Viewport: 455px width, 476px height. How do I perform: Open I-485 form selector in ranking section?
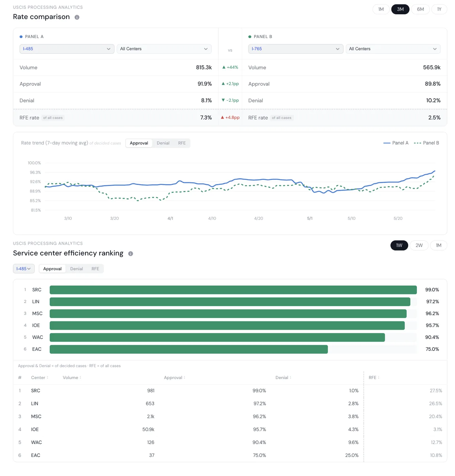click(x=24, y=269)
